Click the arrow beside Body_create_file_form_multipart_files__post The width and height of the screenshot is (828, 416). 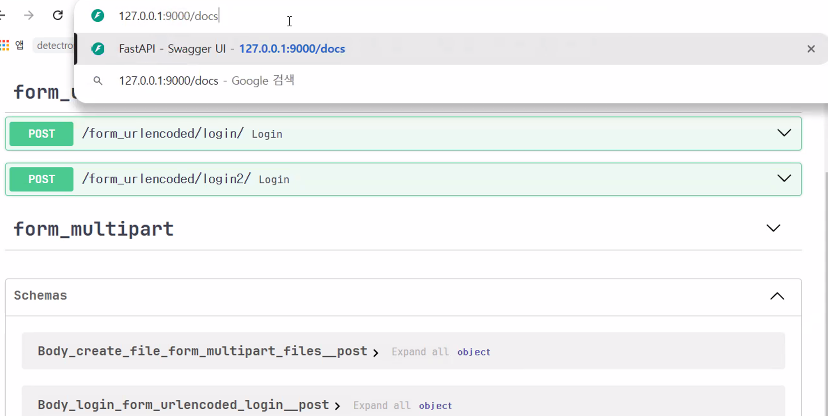375,353
